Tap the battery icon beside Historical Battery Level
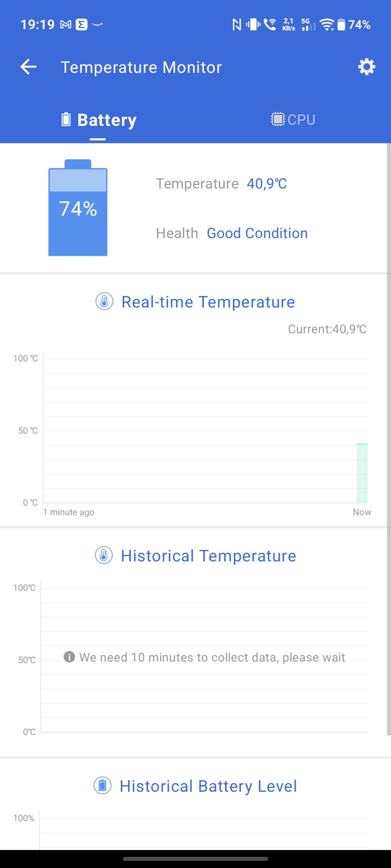391x868 pixels. click(x=103, y=785)
